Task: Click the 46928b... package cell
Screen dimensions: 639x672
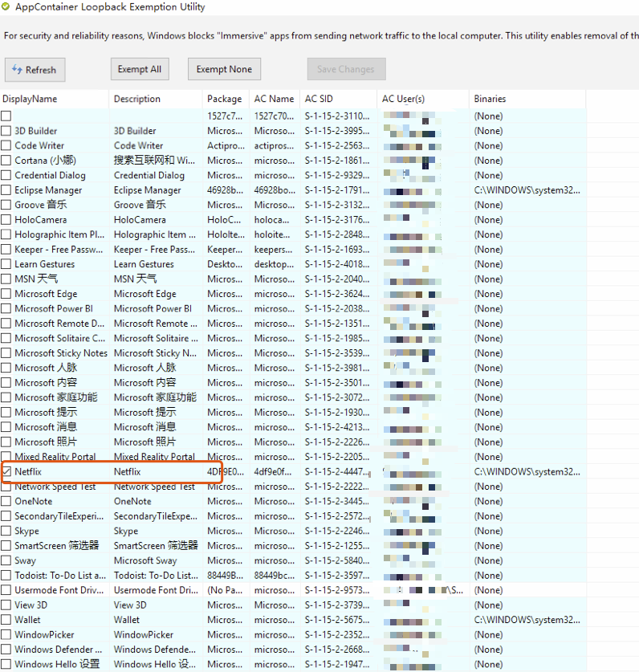Action: point(225,189)
